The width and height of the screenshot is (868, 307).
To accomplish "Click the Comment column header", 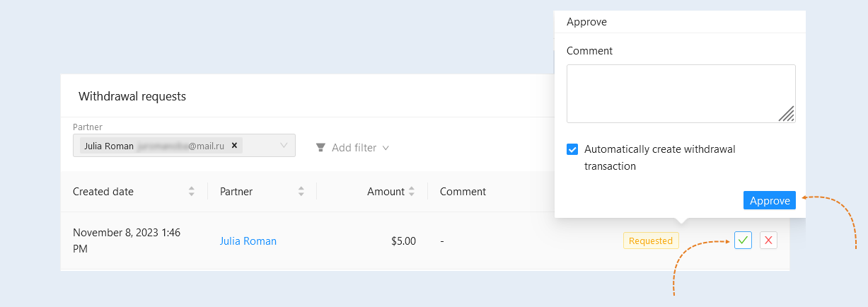I will click(463, 192).
